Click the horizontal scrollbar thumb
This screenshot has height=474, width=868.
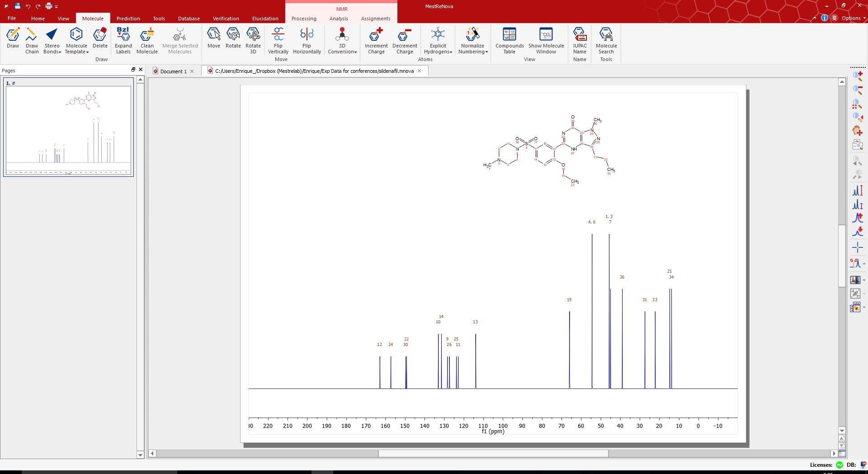[493, 453]
